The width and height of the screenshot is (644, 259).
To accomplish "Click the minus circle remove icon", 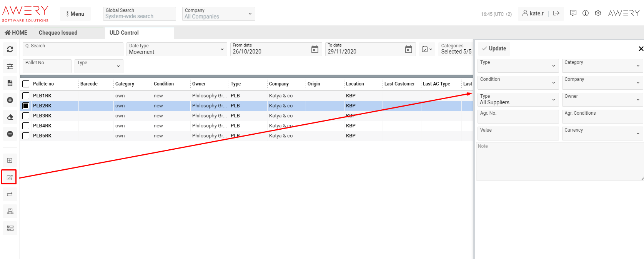I will click(x=10, y=134).
